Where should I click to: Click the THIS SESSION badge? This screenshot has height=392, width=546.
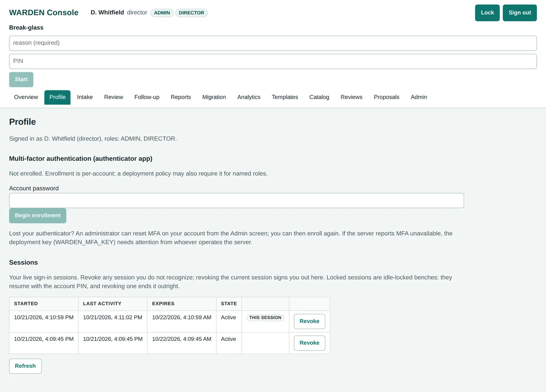pos(265,318)
